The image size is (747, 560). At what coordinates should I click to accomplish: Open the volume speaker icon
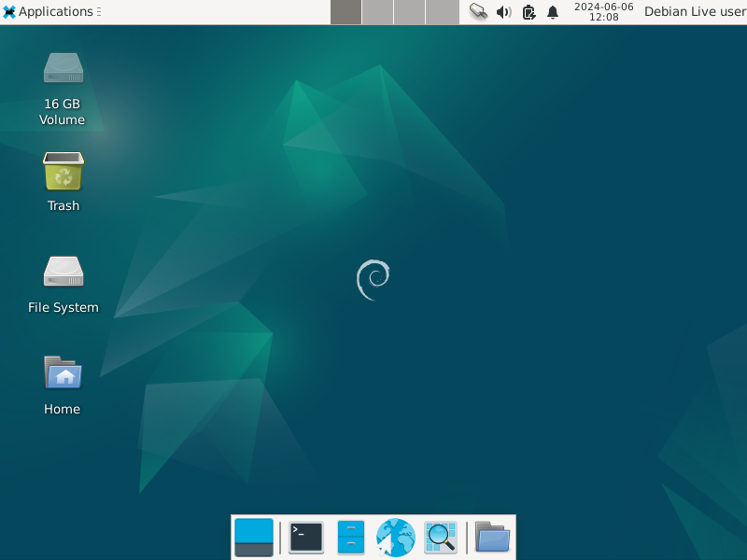click(x=503, y=12)
